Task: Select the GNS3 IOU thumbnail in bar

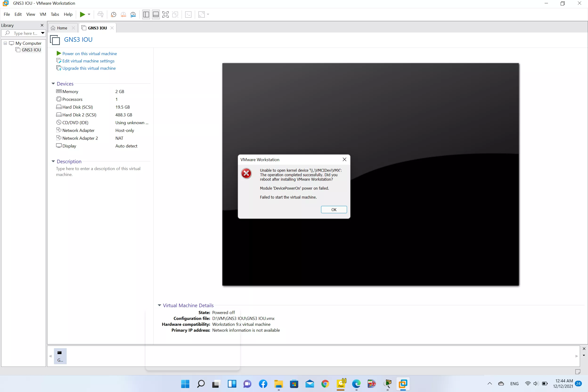Action: pos(60,356)
